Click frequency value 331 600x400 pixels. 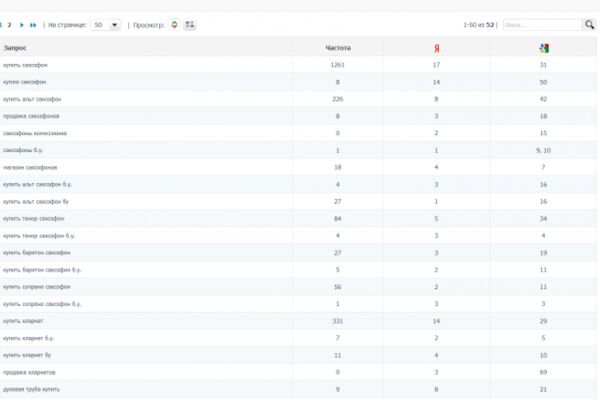(x=338, y=321)
